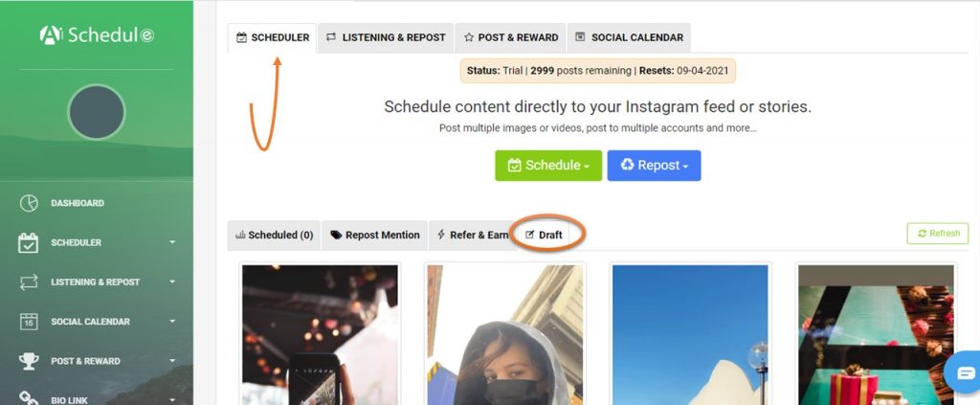The image size is (980, 405).
Task: Switch to the Social Calendar top tab
Action: coord(629,37)
